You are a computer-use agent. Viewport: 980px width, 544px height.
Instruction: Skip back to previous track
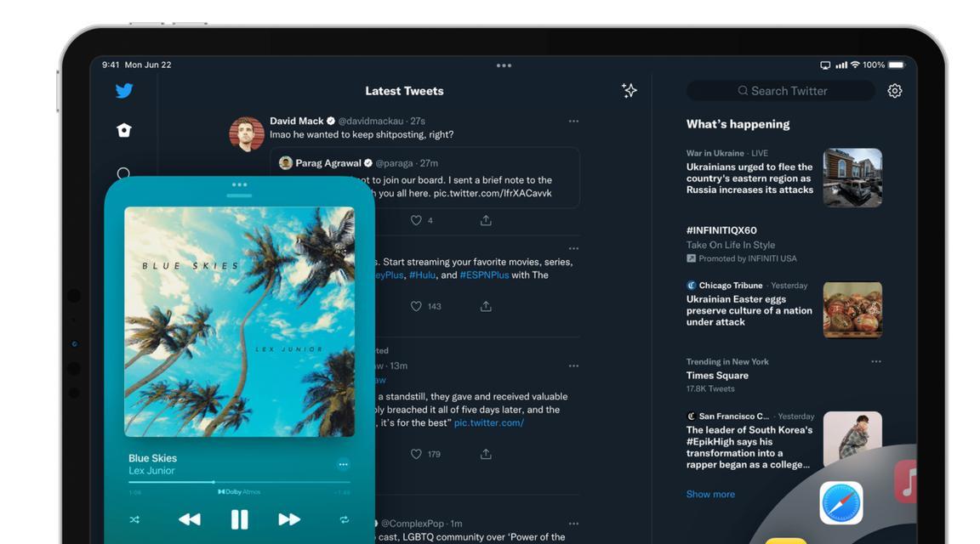(190, 519)
